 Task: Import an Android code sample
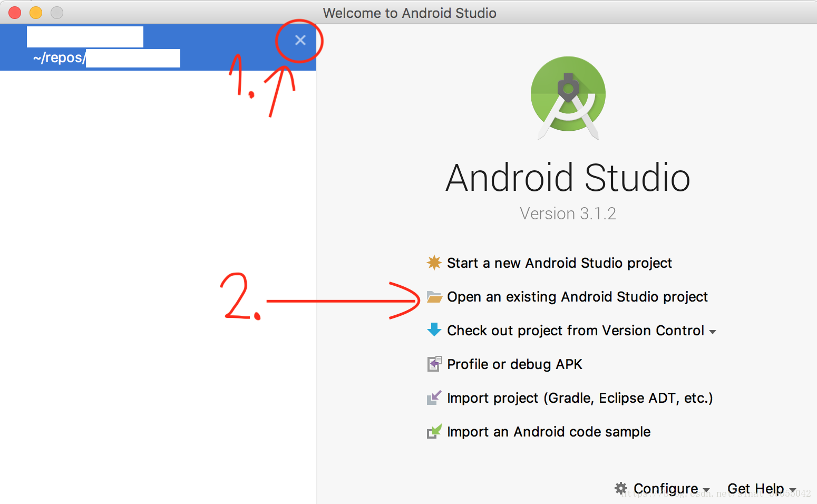click(549, 432)
